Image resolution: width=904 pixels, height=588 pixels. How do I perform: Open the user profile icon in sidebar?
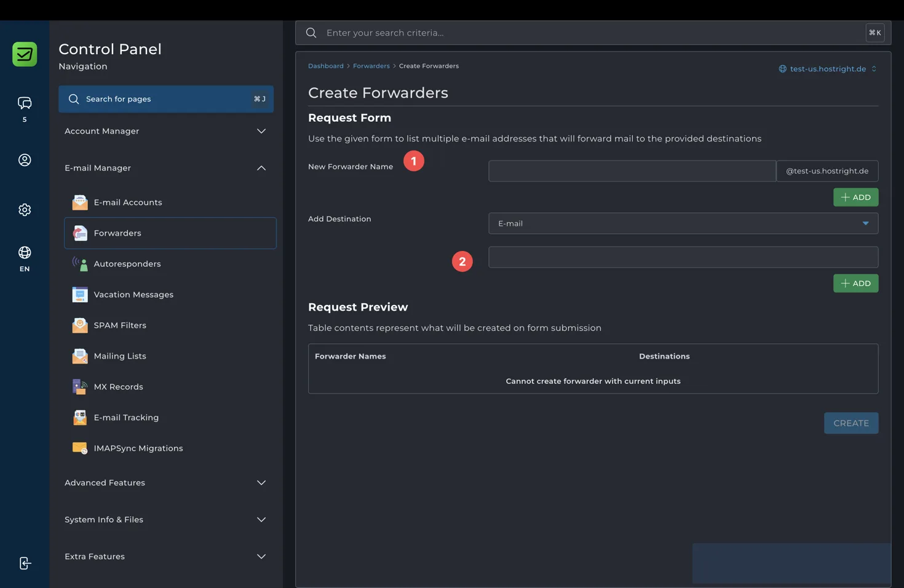tap(25, 160)
